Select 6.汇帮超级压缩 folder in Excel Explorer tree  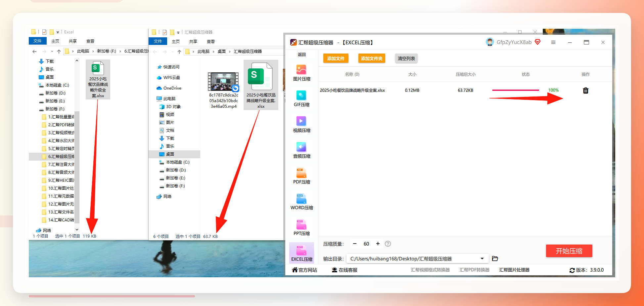pos(58,157)
